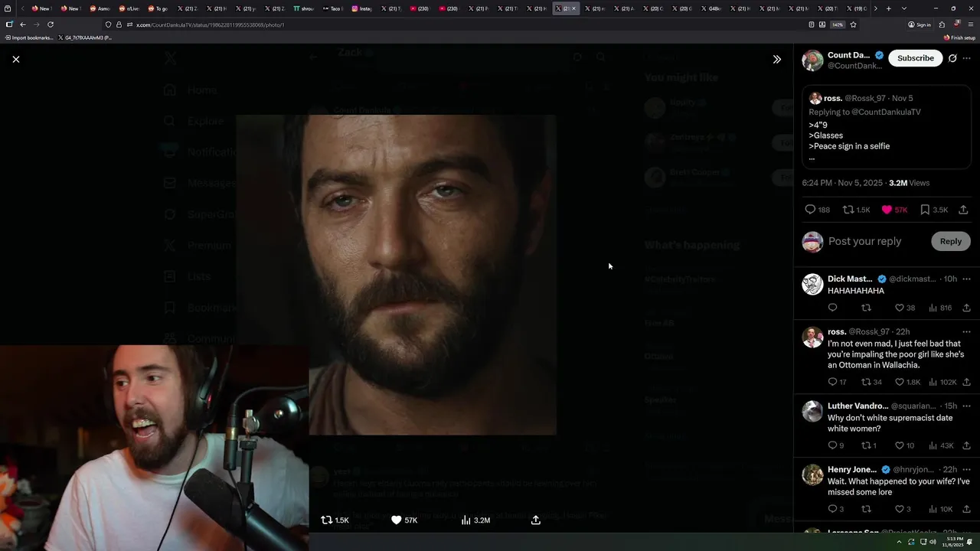Open the Grok icon beside Subscribe
The image size is (980, 551).
pos(952,58)
